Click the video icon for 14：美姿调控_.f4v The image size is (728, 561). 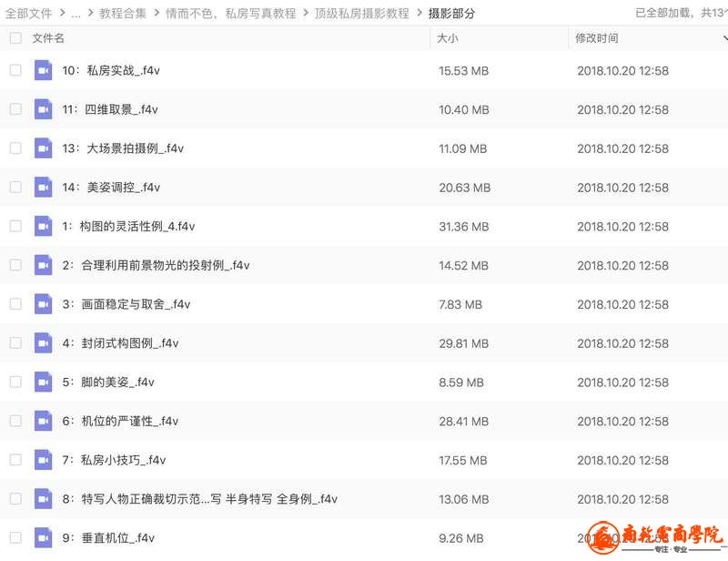[43, 188]
